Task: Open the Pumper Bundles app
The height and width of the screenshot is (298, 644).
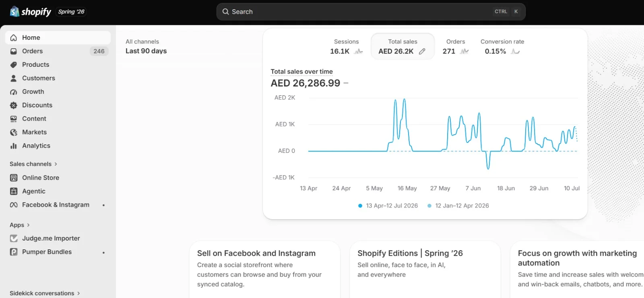Action: (58, 252)
